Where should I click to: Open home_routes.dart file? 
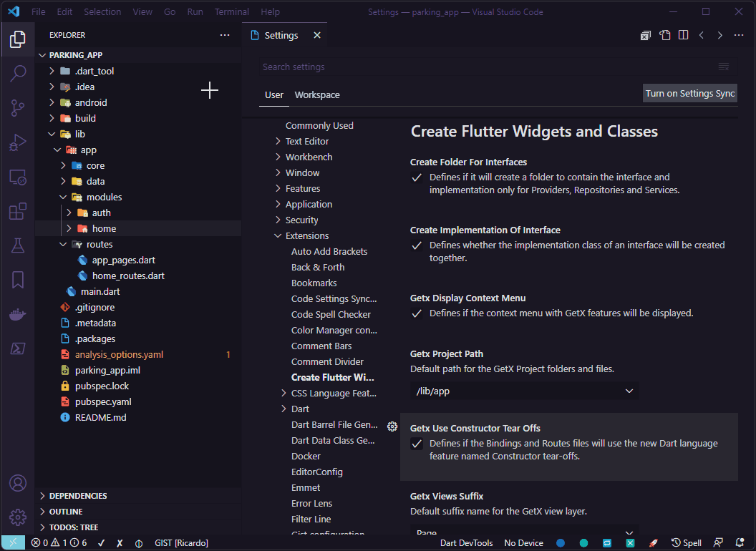(x=128, y=275)
